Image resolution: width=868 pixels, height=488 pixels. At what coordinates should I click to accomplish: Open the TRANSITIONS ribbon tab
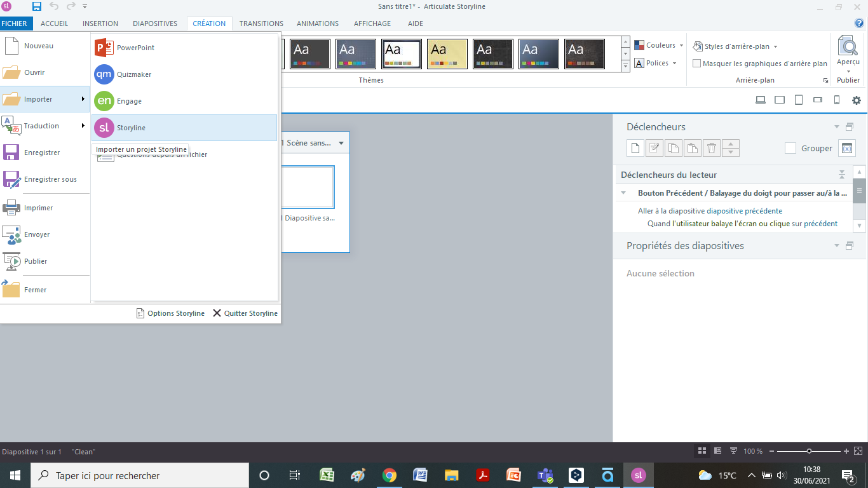(261, 24)
